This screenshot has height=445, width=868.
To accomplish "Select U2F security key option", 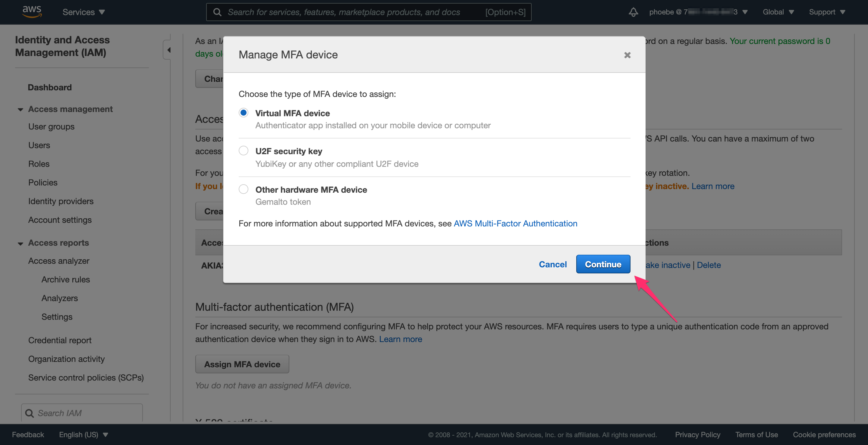I will [x=243, y=151].
